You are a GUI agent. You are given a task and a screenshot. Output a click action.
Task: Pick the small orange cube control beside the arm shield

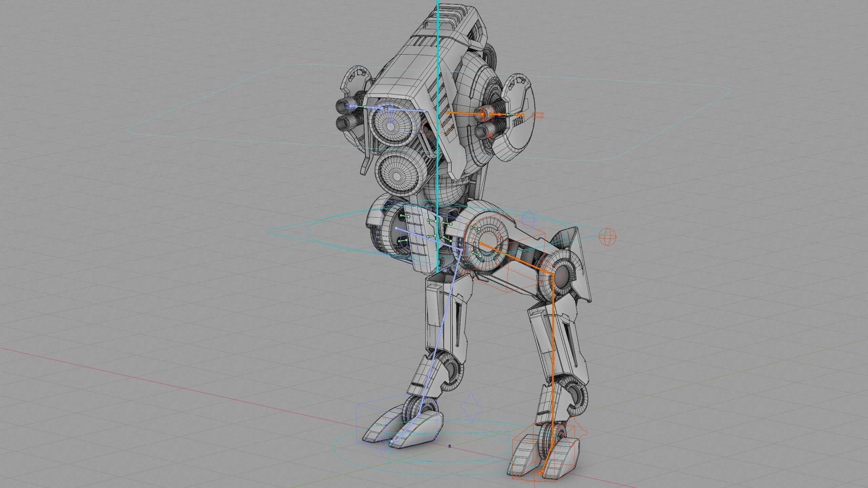(537, 116)
